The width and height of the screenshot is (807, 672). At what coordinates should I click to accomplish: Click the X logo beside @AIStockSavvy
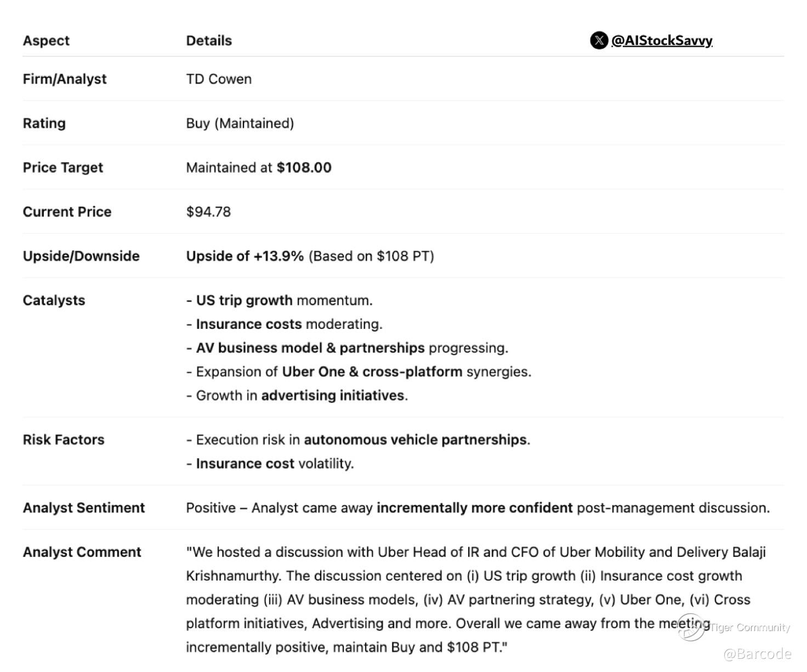[599, 41]
